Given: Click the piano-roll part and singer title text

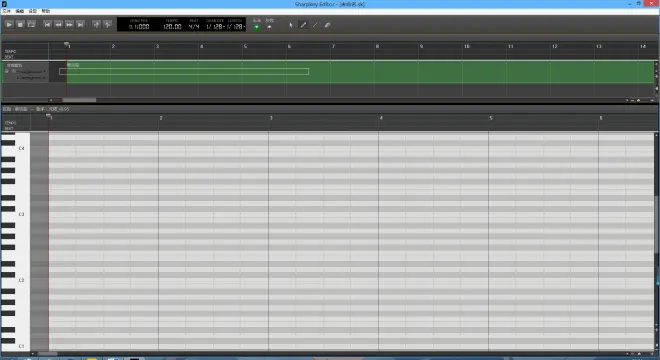Looking at the screenshot, I should [x=36, y=109].
